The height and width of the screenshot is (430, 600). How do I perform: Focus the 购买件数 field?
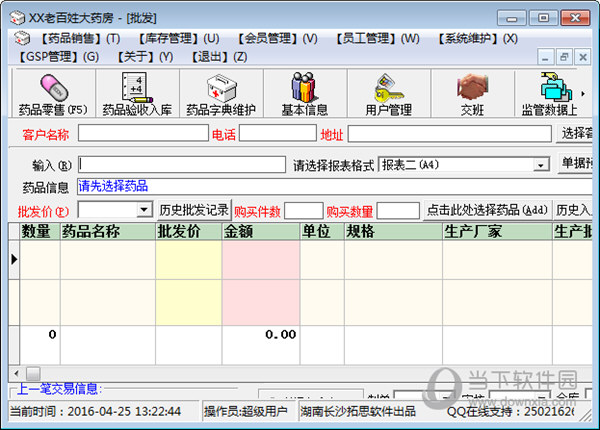pyautogui.click(x=304, y=211)
